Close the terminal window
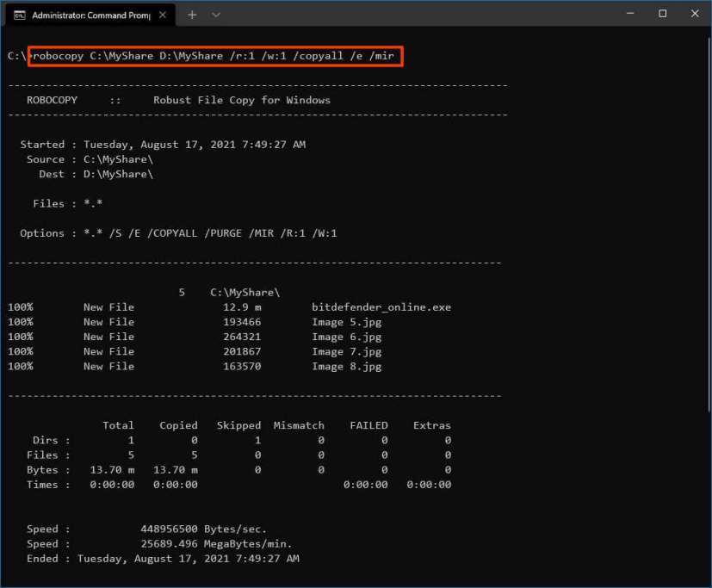The height and width of the screenshot is (588, 712). [x=695, y=14]
